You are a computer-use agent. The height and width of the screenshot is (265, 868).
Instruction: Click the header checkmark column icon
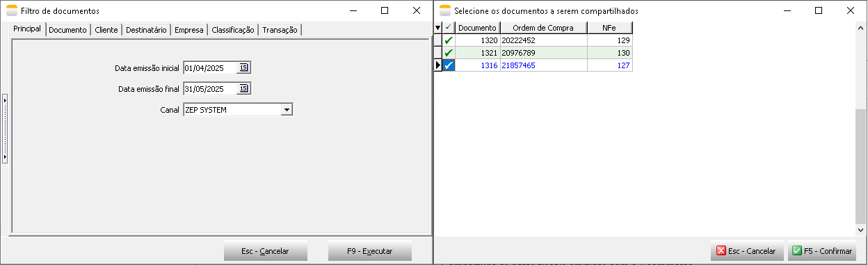point(449,28)
